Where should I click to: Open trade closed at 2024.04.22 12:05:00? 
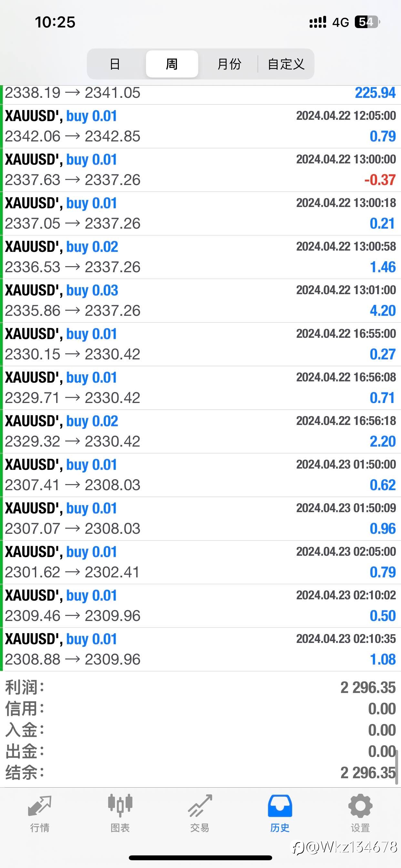(200, 126)
